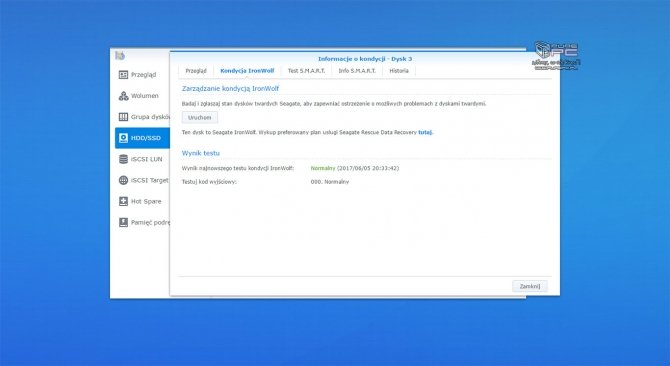Open Hot Spare in the sidebar
Screen dimensions: 670x366
[x=142, y=201]
